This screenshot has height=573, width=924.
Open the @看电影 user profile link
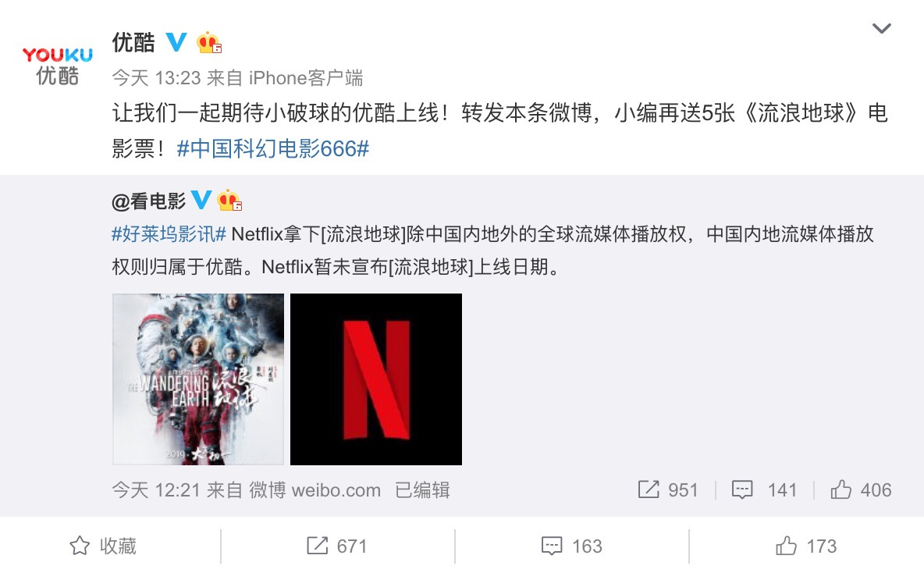[148, 201]
